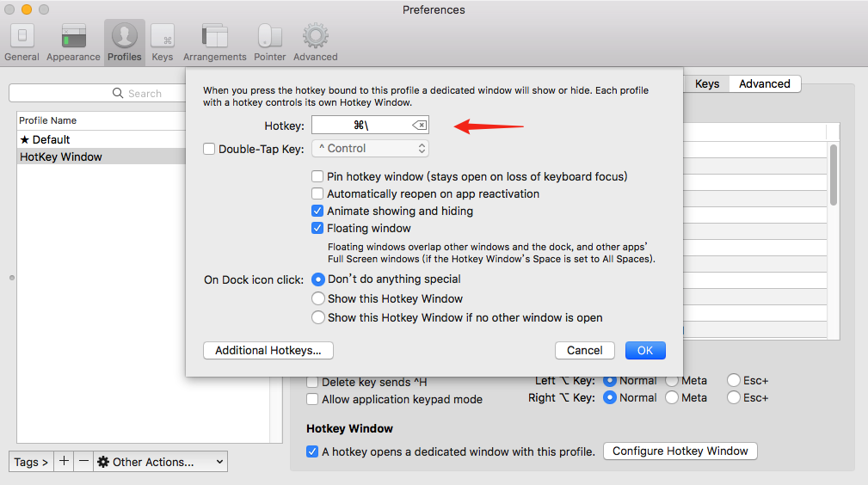868x485 pixels.
Task: Set Right Option Key to Meta
Action: pos(672,397)
